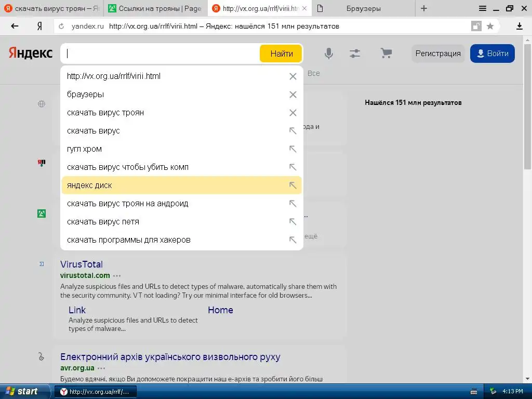Remove 'http://vx.org.ua/rrlf/virii.html' suggestion with X
Image resolution: width=532 pixels, height=399 pixels.
(293, 76)
